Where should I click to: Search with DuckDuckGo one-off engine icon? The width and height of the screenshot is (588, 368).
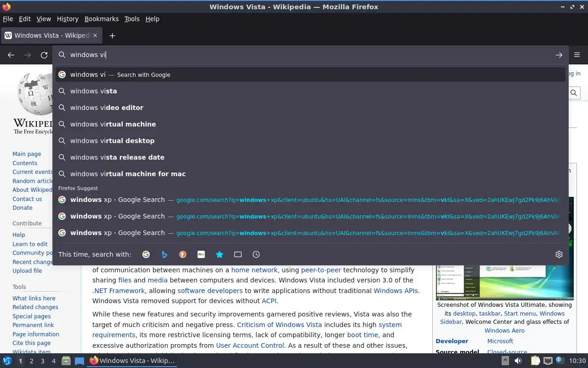click(183, 254)
